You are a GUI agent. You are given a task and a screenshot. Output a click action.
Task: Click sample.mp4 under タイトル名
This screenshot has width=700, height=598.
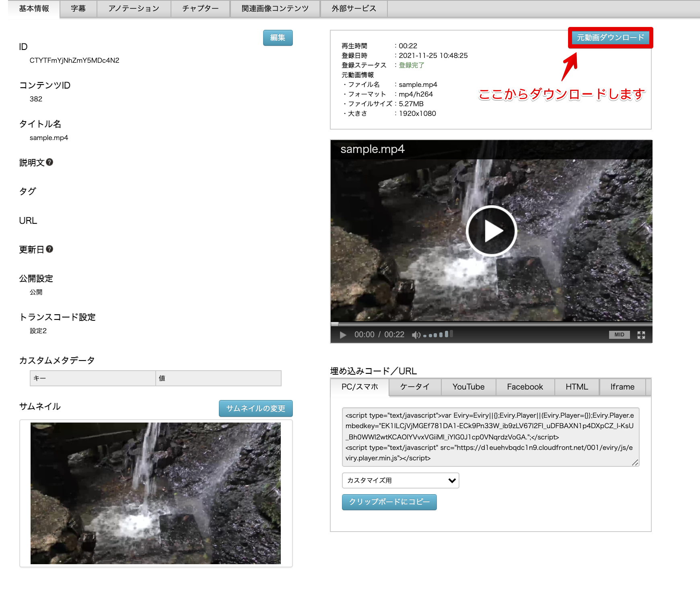(x=49, y=138)
